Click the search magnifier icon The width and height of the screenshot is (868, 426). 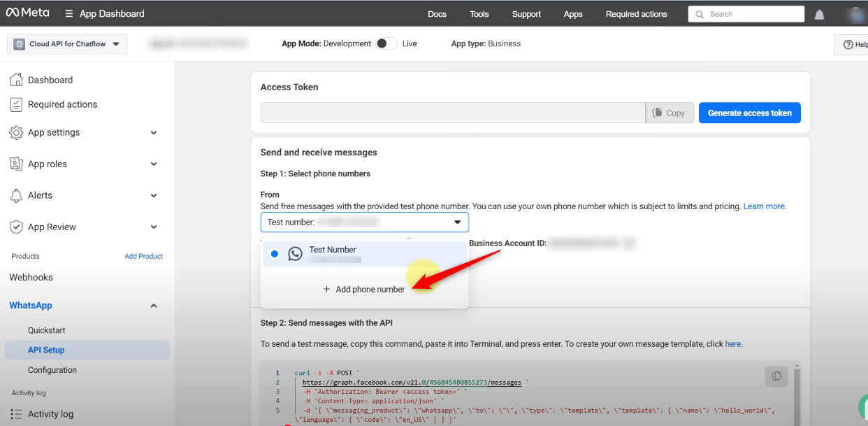coord(700,14)
